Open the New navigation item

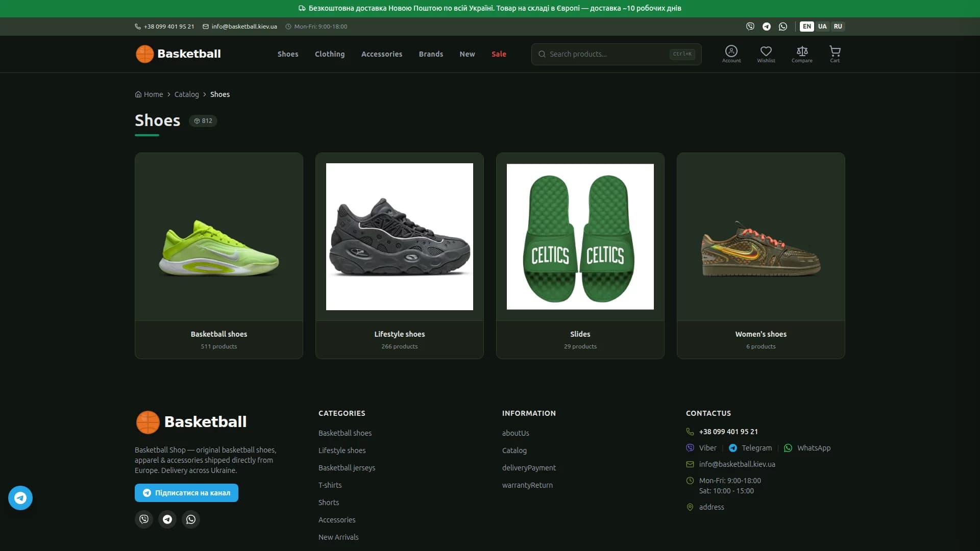pos(467,54)
